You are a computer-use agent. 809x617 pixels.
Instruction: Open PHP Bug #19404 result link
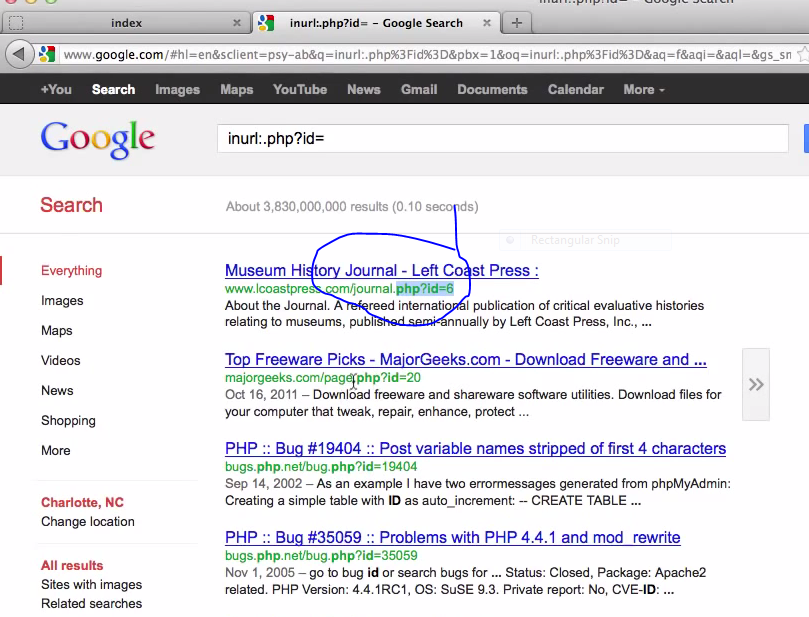coord(475,448)
